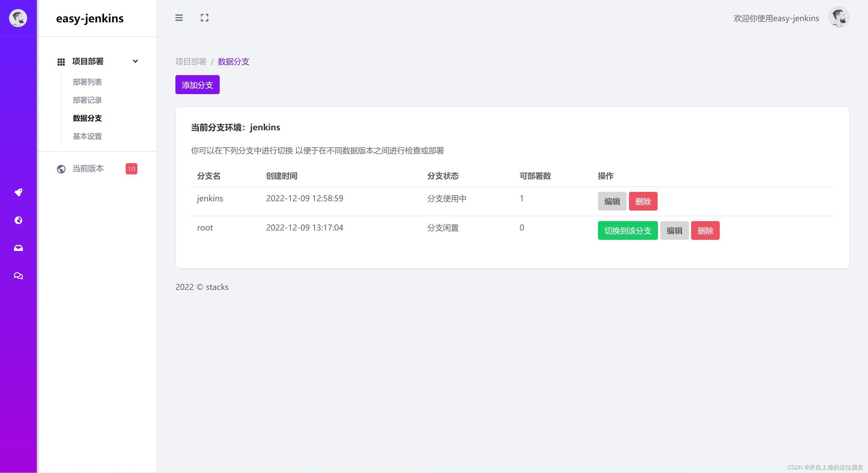Screen dimensions: 868x473
Task: Click the 2022 © stacks footer text
Action: (x=202, y=287)
